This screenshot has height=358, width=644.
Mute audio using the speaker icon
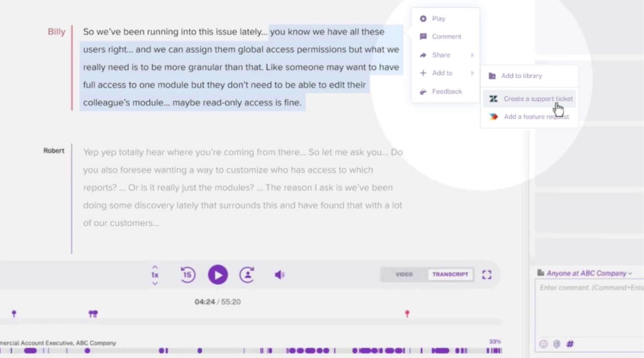(x=279, y=275)
